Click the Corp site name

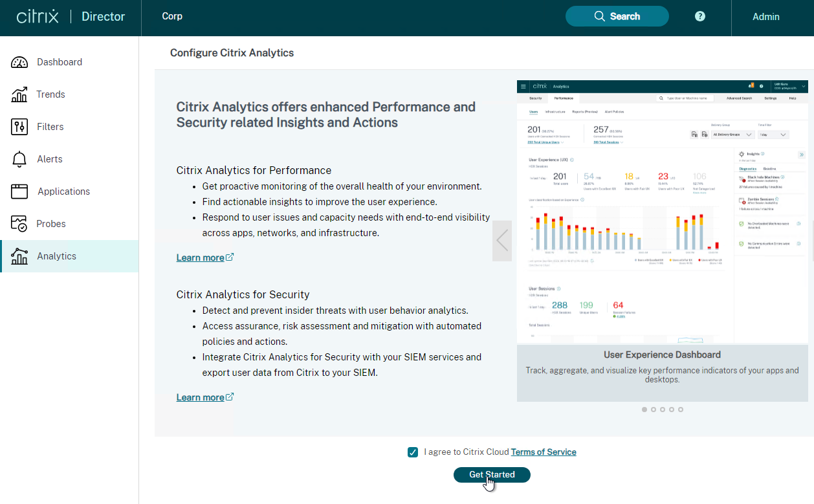[x=172, y=16]
